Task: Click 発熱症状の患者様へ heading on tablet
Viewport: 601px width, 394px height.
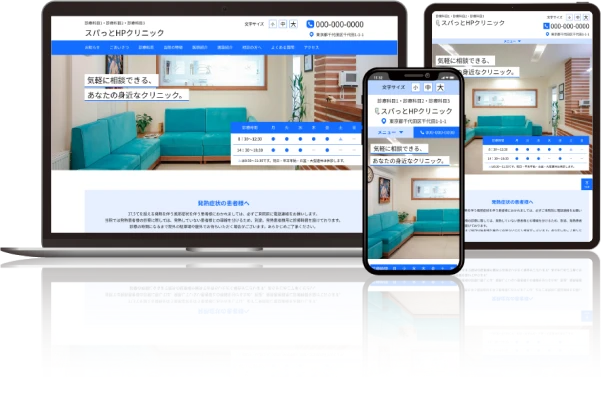Action: click(x=512, y=202)
